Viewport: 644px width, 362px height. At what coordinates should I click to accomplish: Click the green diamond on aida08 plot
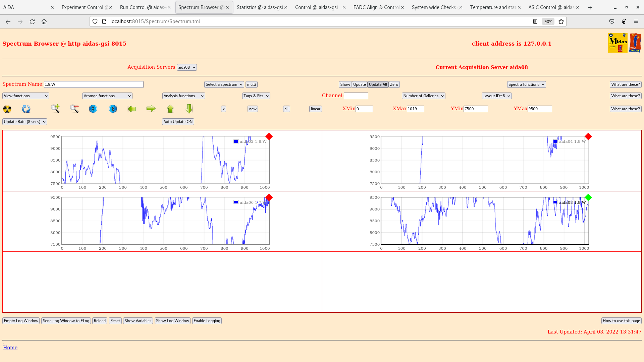[x=588, y=197]
